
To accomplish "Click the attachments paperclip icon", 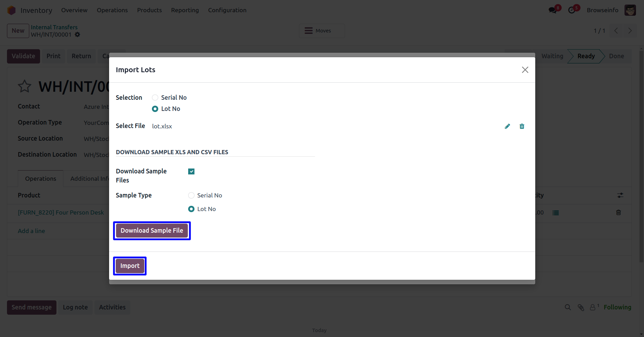I will pos(581,307).
